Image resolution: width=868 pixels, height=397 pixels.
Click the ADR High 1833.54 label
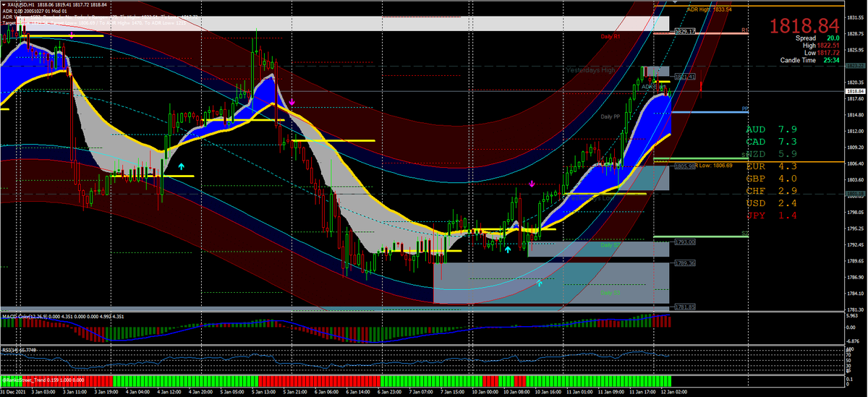tap(710, 9)
